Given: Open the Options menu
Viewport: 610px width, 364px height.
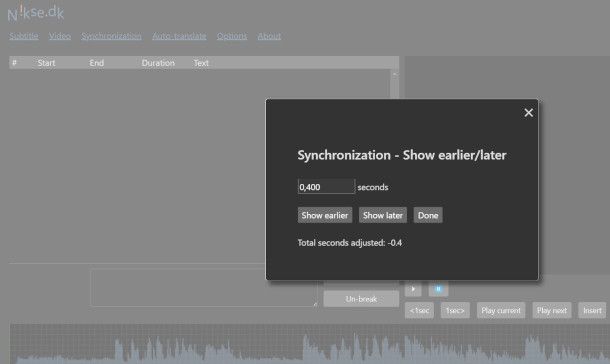Looking at the screenshot, I should [x=232, y=36].
